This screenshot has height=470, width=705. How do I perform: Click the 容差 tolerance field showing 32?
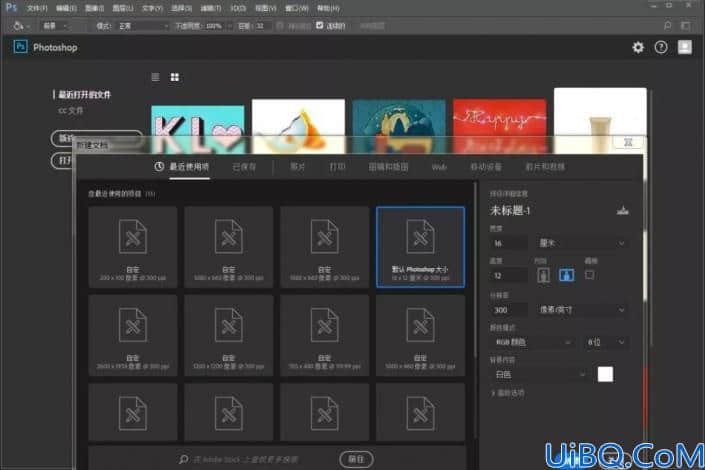coord(262,26)
